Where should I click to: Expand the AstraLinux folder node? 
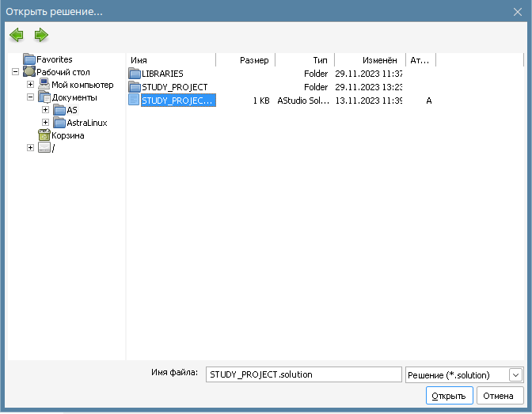tap(45, 123)
